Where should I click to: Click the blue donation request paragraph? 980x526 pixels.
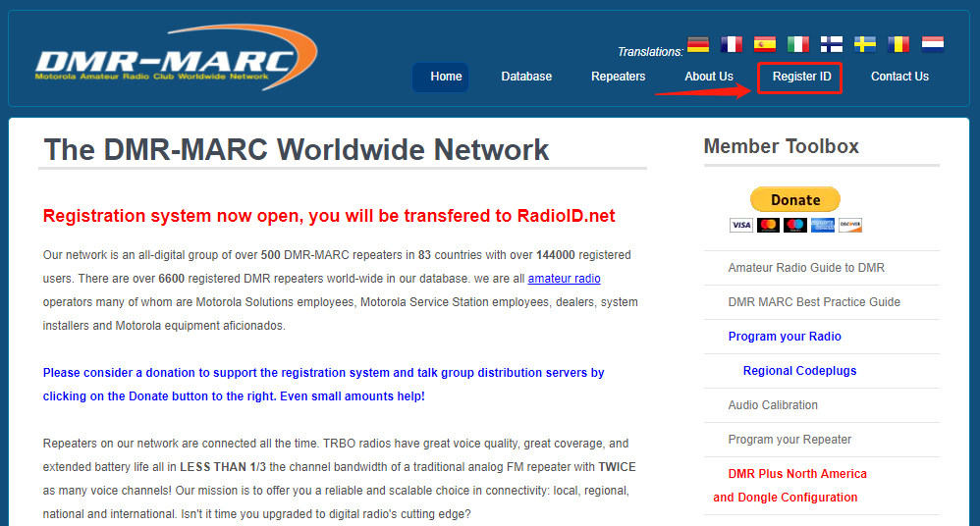click(323, 385)
